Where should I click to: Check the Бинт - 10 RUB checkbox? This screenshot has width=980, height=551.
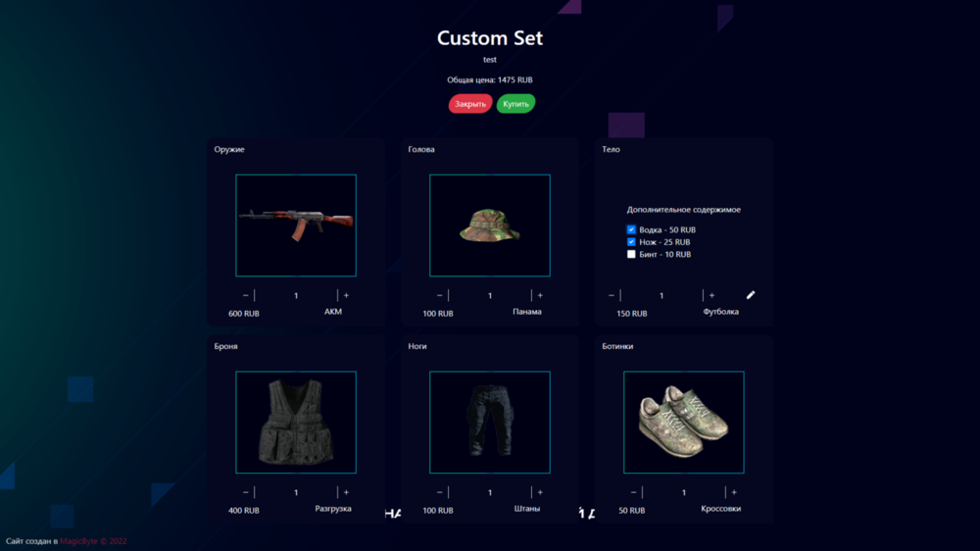point(631,254)
